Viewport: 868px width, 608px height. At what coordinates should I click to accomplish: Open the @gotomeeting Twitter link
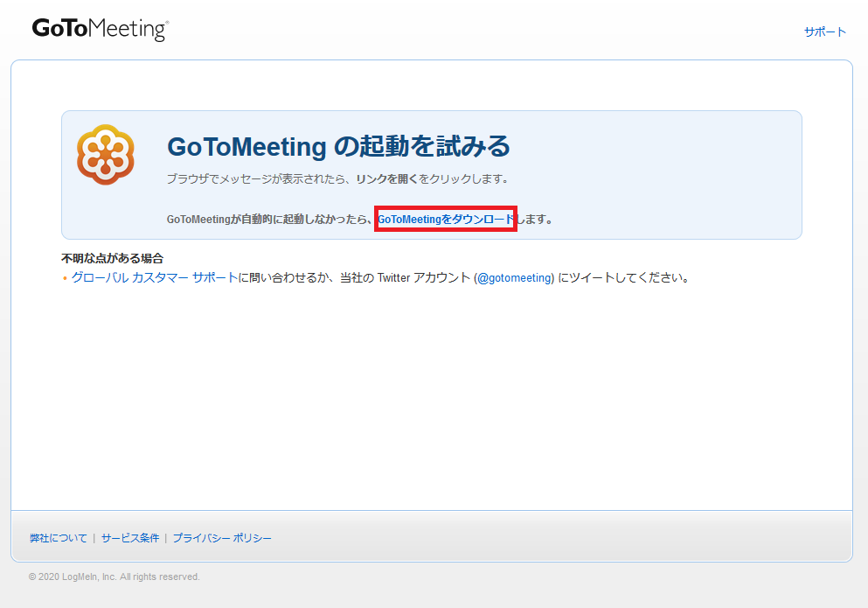point(514,277)
